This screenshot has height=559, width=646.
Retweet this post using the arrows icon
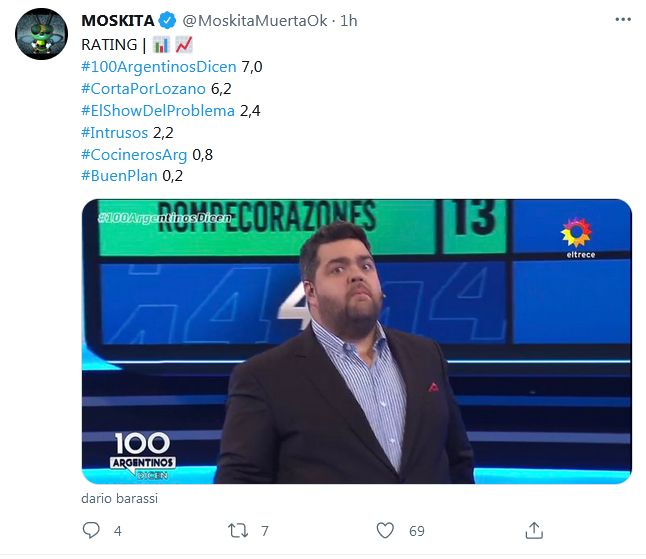(x=238, y=531)
